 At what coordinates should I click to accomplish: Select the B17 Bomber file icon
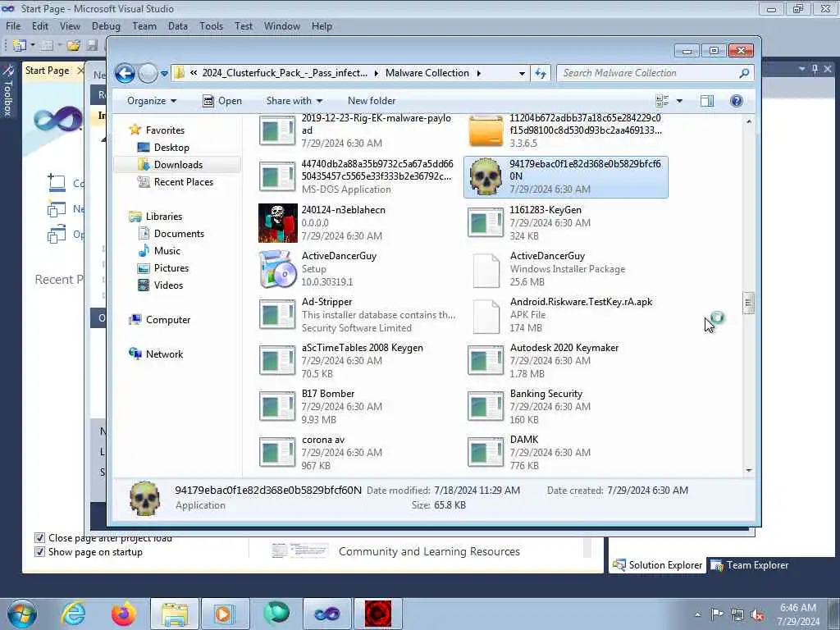277,406
